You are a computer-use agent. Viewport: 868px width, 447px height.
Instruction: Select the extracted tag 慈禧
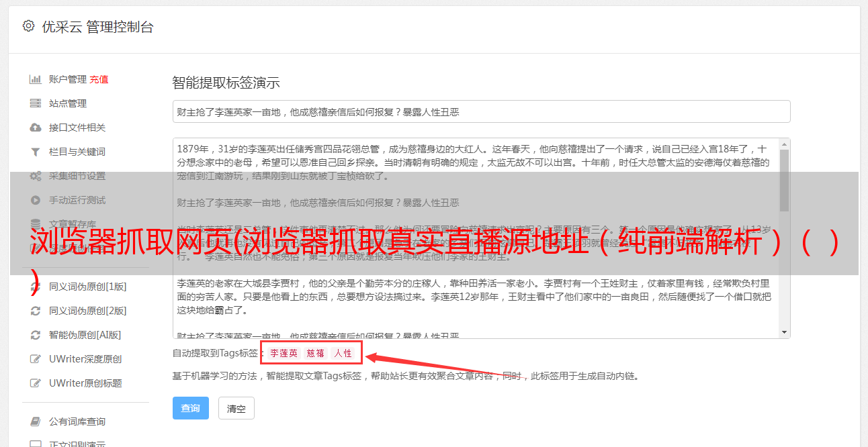pos(316,353)
